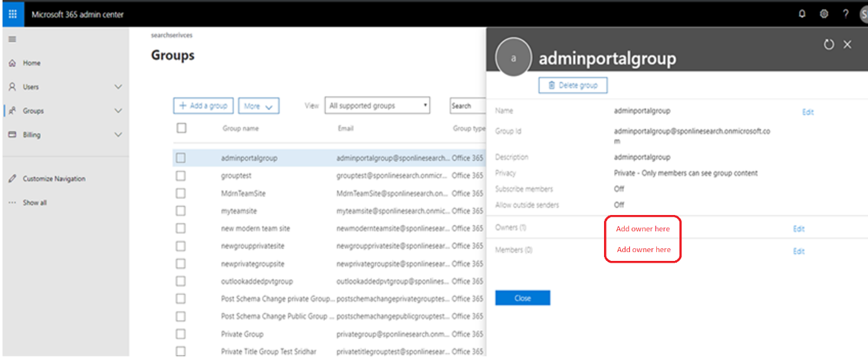The height and width of the screenshot is (364, 868).
Task: Check the adminportalgroup row checkbox
Action: click(x=180, y=158)
